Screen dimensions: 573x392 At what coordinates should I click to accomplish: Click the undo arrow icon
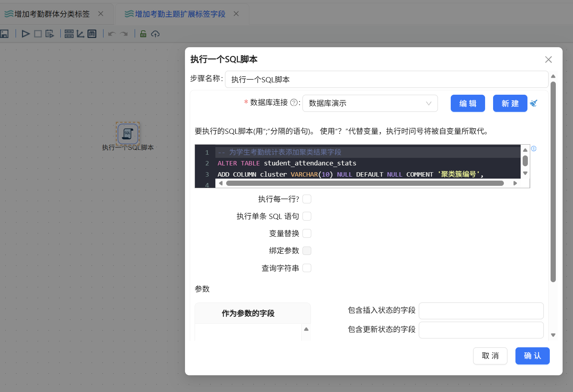(112, 34)
